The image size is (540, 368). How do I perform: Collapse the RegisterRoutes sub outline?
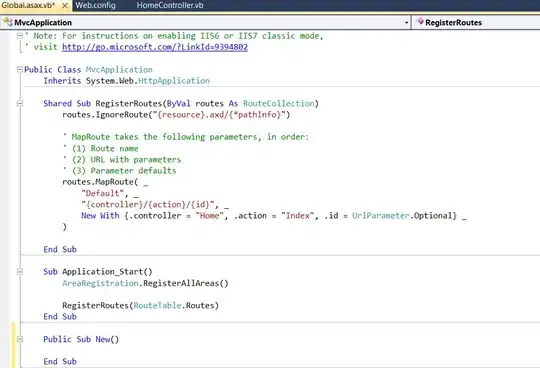coord(20,103)
